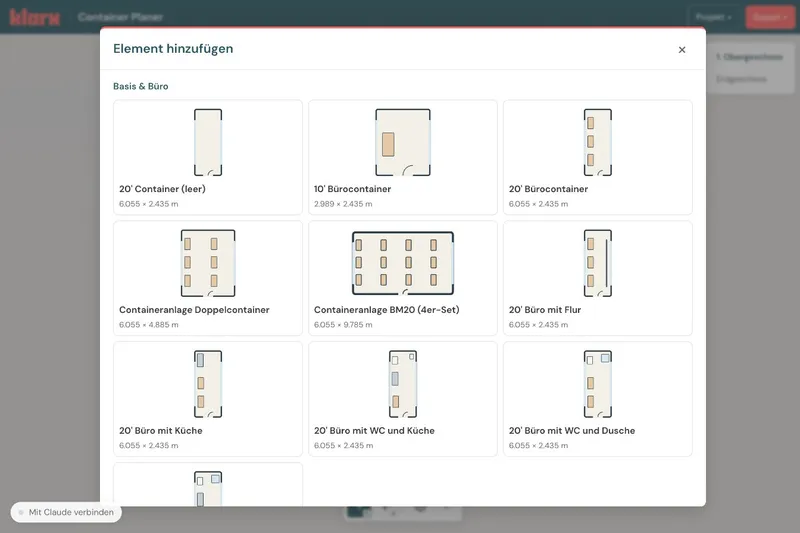
Task: Choose Containeranlage BM20 (4er-Set) floor plan
Action: [x=403, y=263]
